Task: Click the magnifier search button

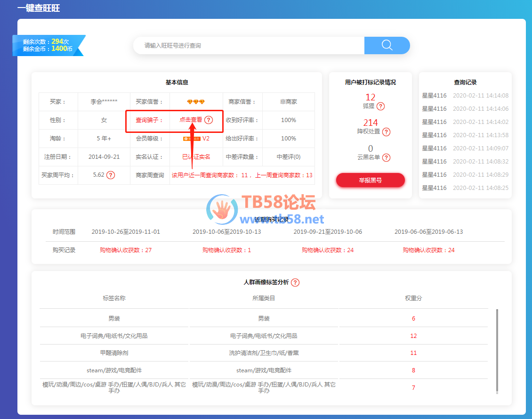Action: pos(387,46)
